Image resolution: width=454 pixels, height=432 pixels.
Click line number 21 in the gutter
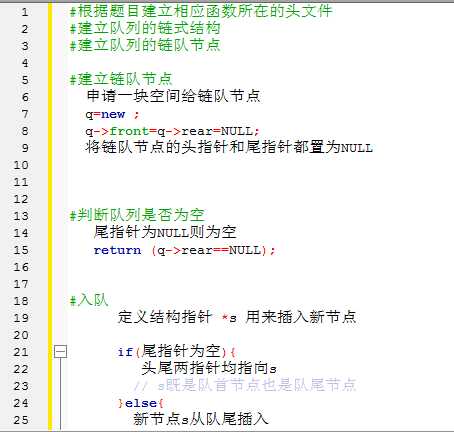click(21, 352)
